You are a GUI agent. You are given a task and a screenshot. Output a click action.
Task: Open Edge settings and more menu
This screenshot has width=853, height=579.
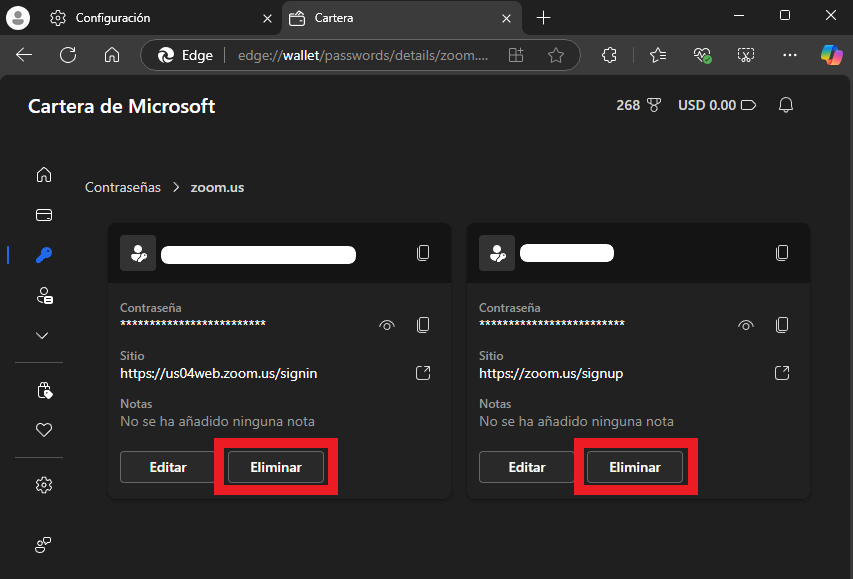click(789, 55)
